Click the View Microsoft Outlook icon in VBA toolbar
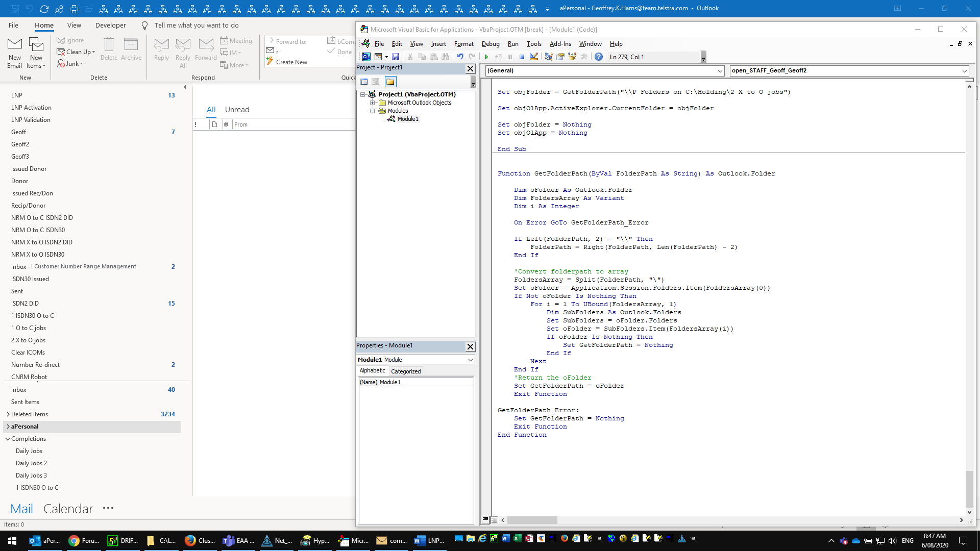This screenshot has height=551, width=980. click(x=366, y=57)
